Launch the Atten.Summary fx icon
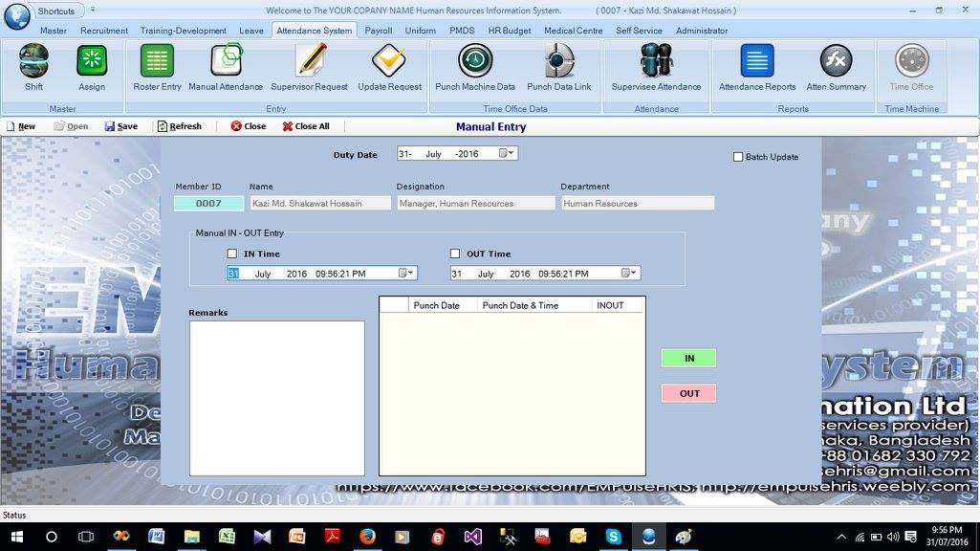Screen dimensions: 980x551 837,60
